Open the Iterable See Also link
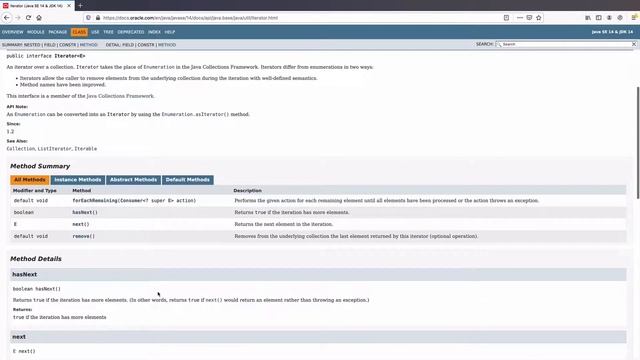 coord(86,149)
